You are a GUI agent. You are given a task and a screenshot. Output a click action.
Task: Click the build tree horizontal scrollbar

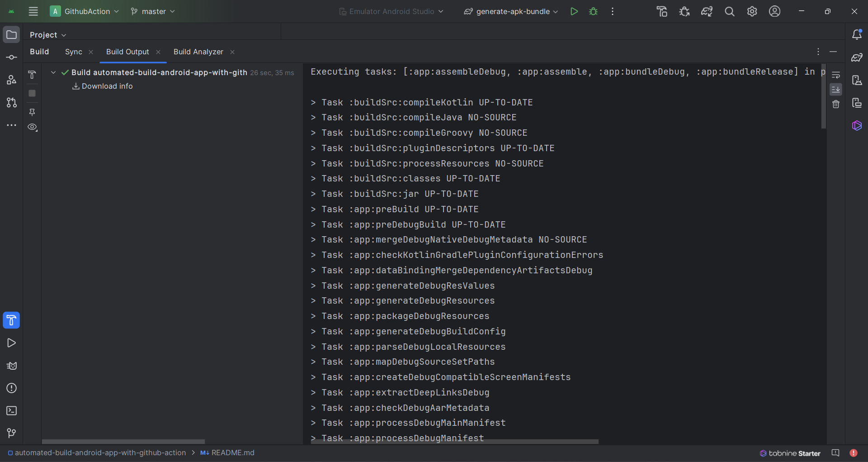pos(123,441)
